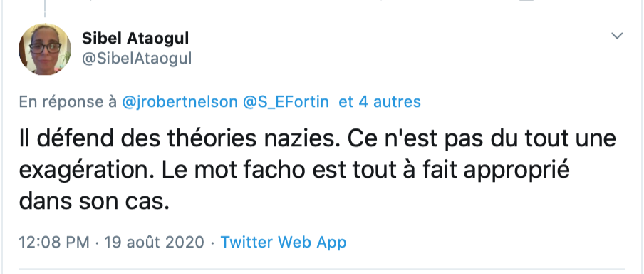Click Sibel Ataogul's profile picture

pos(45,49)
